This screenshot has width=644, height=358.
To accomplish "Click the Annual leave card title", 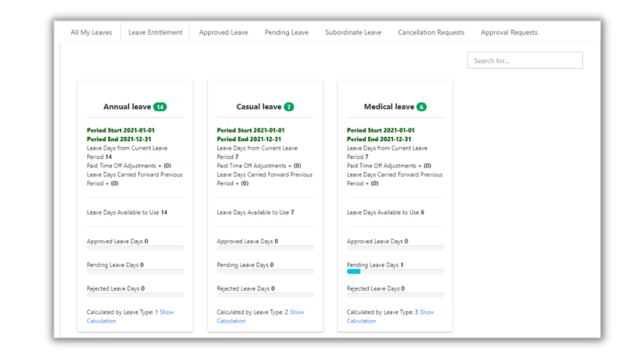I will [x=127, y=107].
